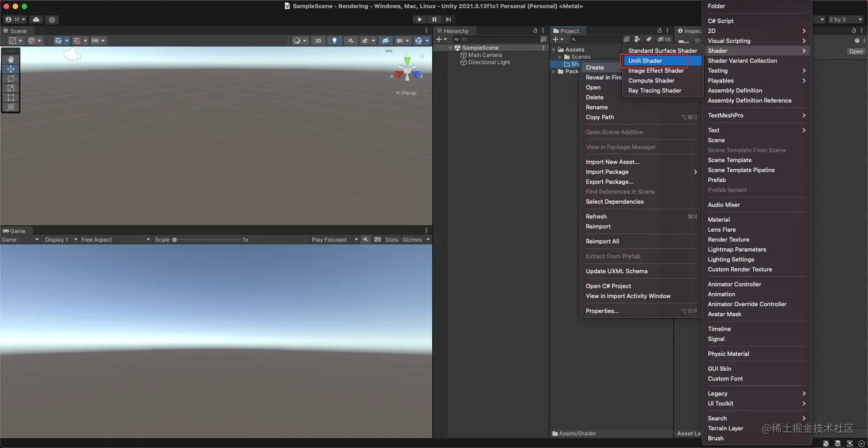This screenshot has height=448, width=868.
Task: Open the Free Aspect dropdown
Action: (x=115, y=240)
